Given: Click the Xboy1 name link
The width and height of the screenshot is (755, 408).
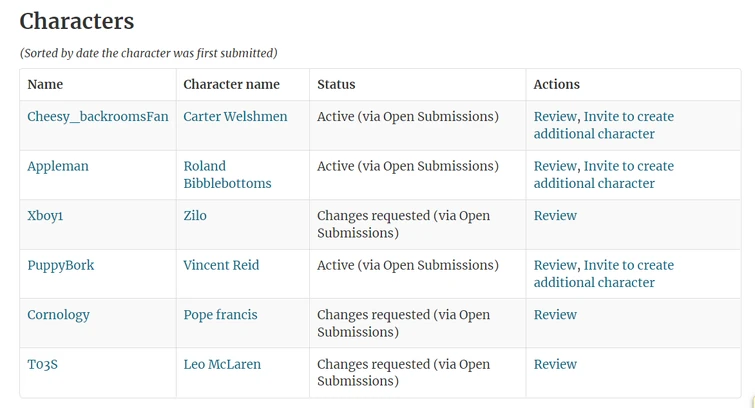Looking at the screenshot, I should click(x=45, y=216).
